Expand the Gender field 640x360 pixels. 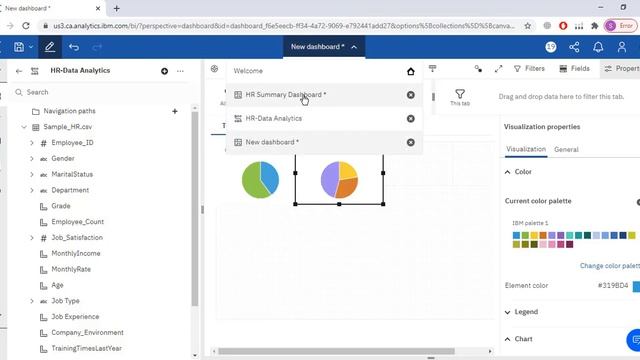[32, 158]
